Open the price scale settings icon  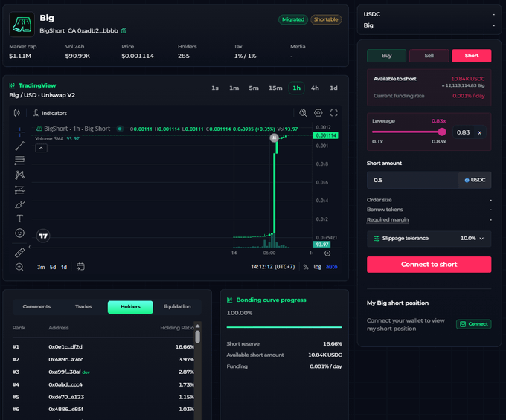[327, 253]
